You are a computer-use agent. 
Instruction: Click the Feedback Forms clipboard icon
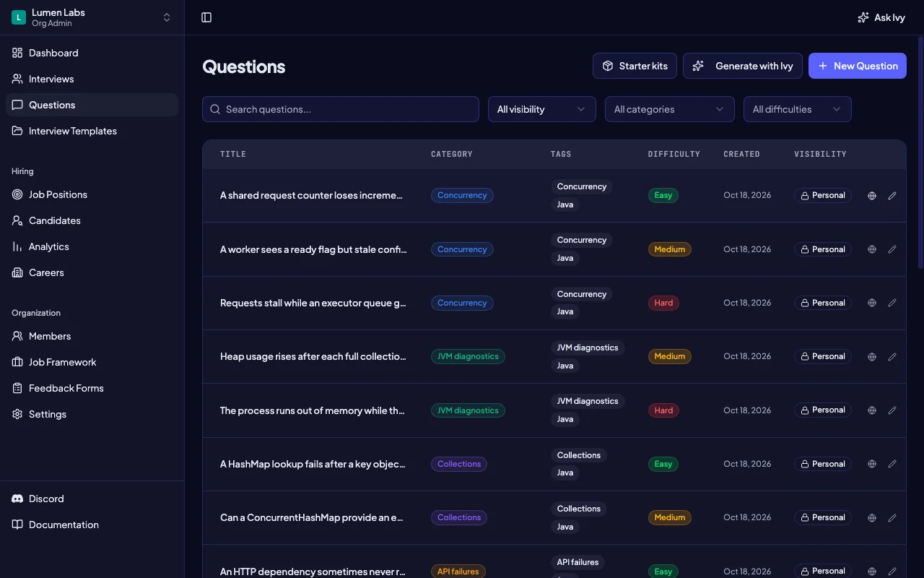point(17,388)
